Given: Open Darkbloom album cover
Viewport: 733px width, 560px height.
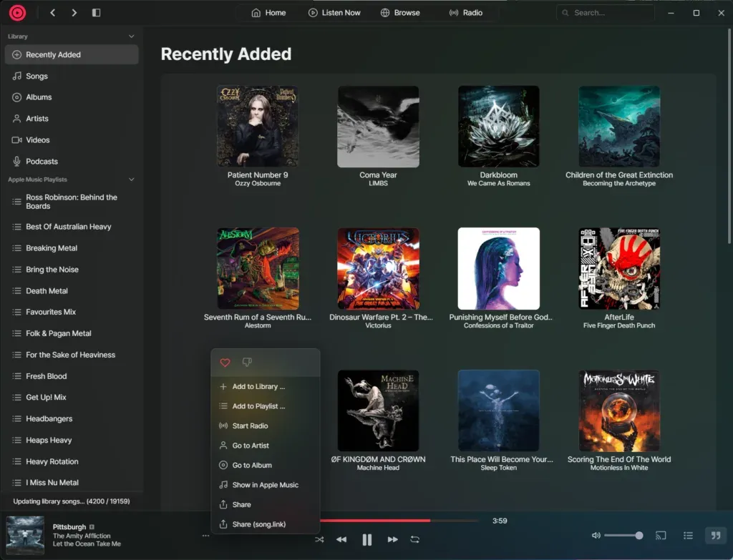Looking at the screenshot, I should click(x=499, y=126).
